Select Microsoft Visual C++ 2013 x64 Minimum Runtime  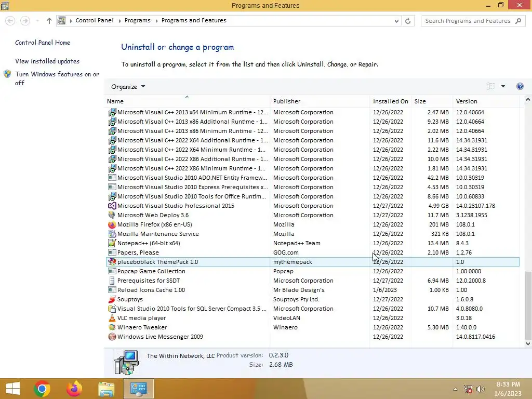tap(312, 112)
